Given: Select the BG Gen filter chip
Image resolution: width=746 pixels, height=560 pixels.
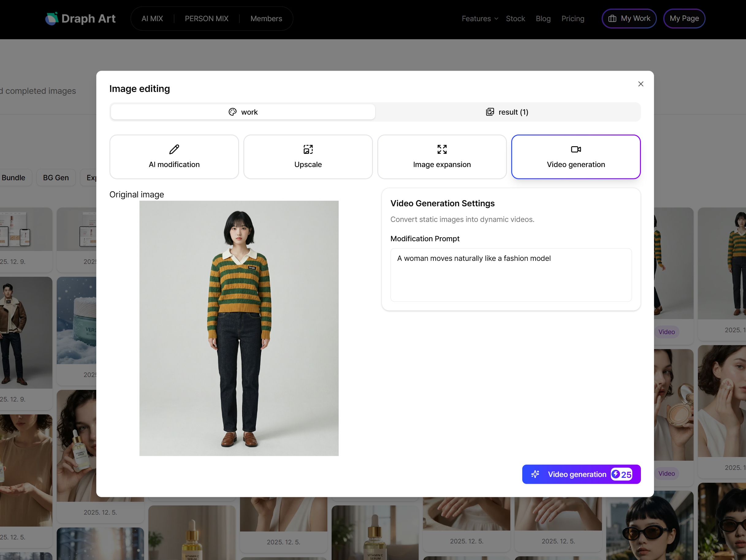Looking at the screenshot, I should click(x=56, y=178).
